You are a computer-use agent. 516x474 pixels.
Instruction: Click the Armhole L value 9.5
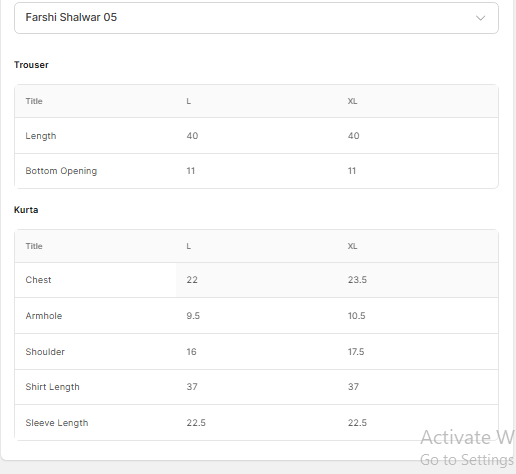[x=193, y=316]
